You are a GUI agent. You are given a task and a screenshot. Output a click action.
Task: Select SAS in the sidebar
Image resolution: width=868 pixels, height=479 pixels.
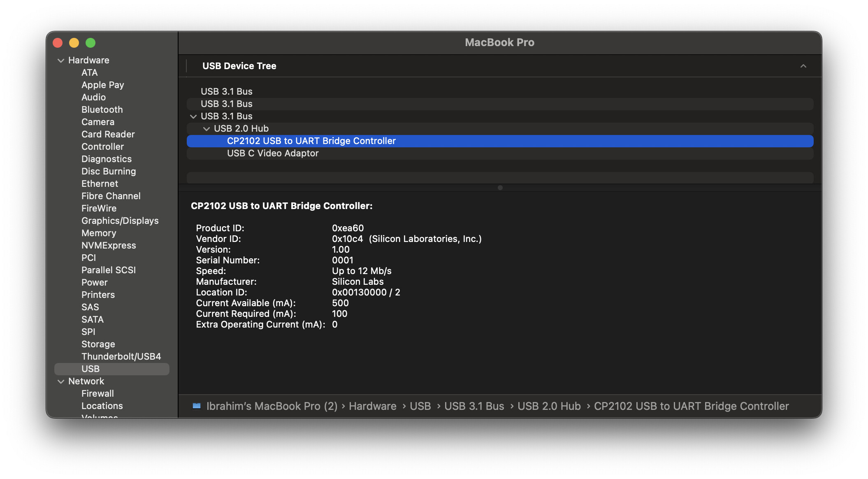pyautogui.click(x=90, y=307)
